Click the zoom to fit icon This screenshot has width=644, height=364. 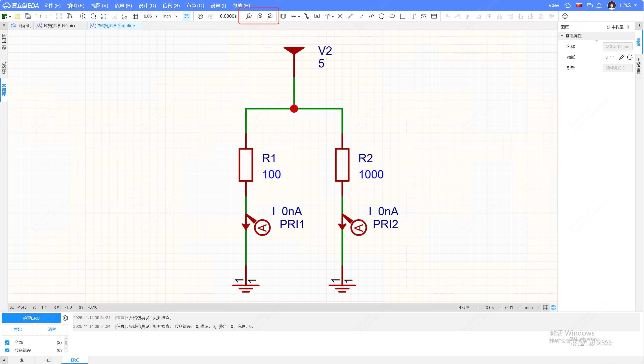click(104, 16)
